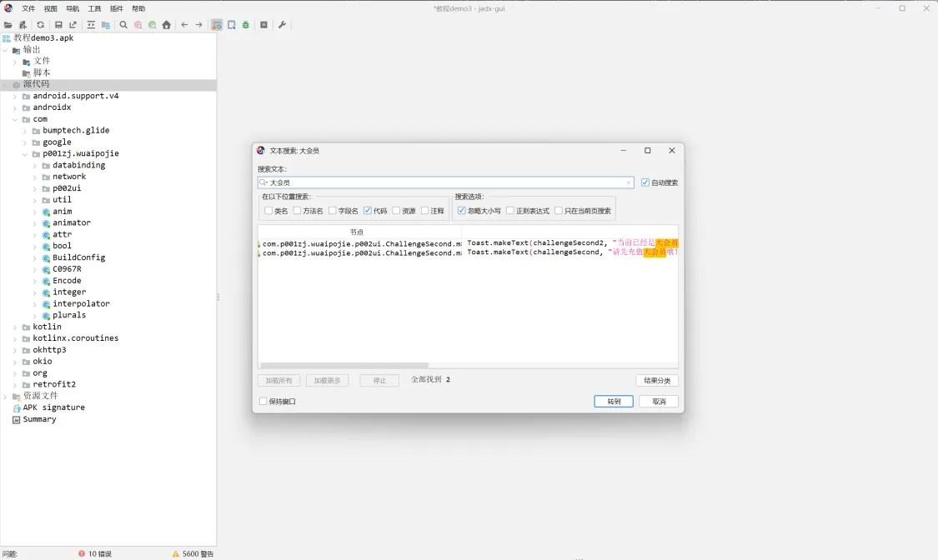The width and height of the screenshot is (938, 560).
Task: Expand the kotlin package node
Action: tap(15, 327)
